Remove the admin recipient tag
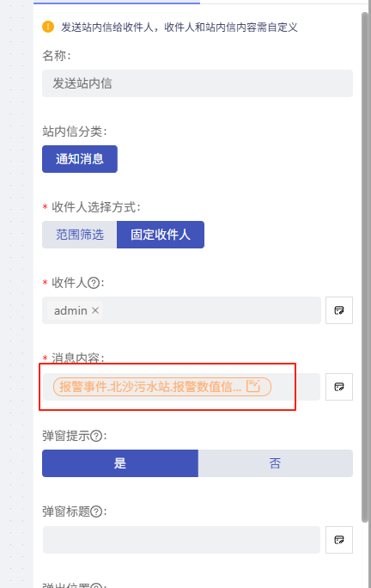 coord(95,310)
